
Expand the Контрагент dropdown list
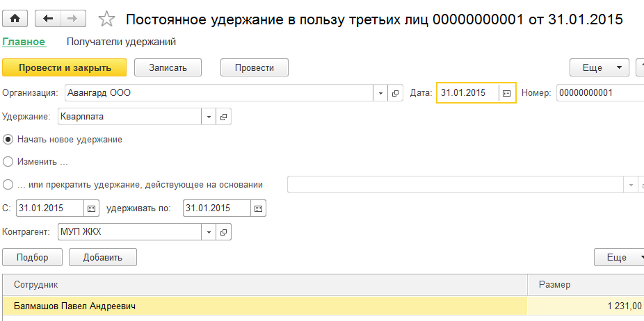[x=209, y=231]
